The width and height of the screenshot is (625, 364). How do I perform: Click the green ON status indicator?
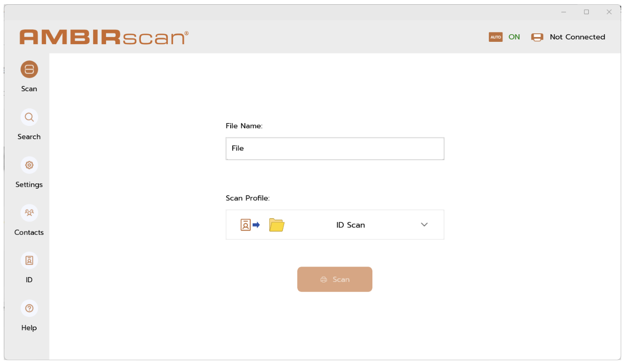[514, 37]
